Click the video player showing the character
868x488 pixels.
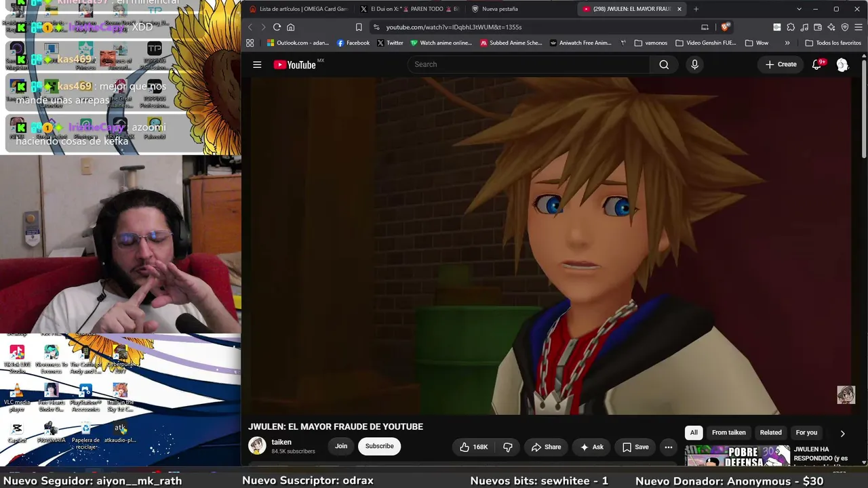coord(551,245)
